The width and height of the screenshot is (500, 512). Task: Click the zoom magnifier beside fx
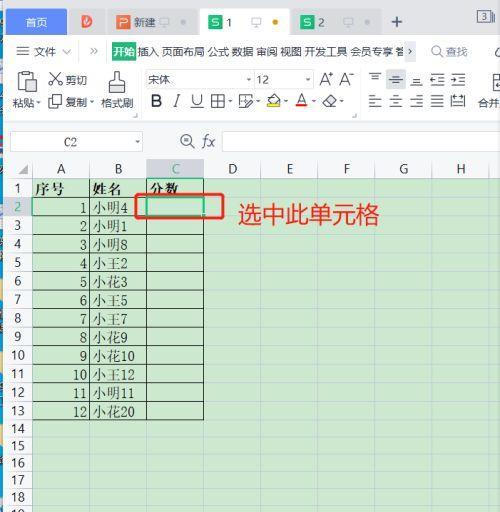click(187, 141)
